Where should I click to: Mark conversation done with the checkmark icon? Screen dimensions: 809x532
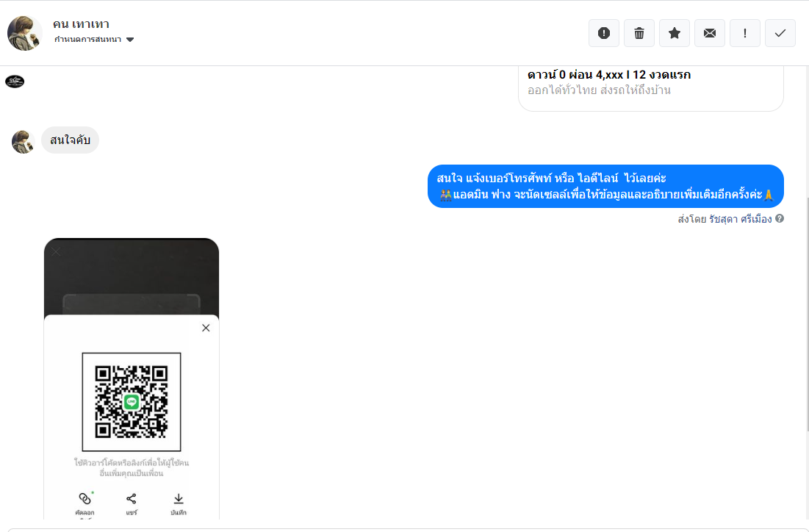click(x=780, y=33)
